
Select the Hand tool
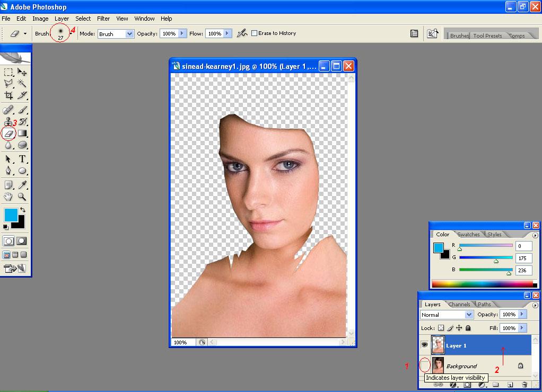pos(8,197)
